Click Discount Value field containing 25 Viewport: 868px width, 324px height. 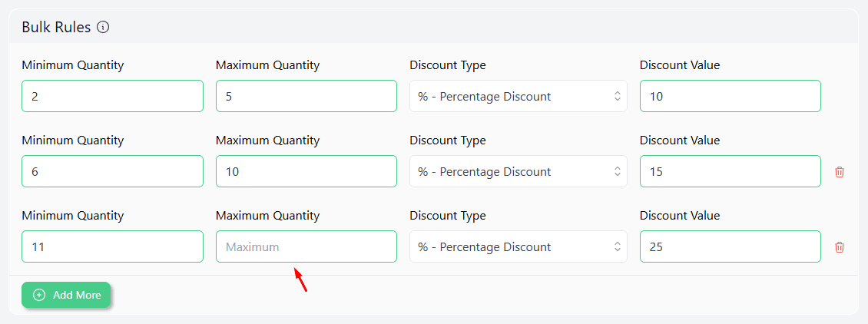tap(730, 246)
